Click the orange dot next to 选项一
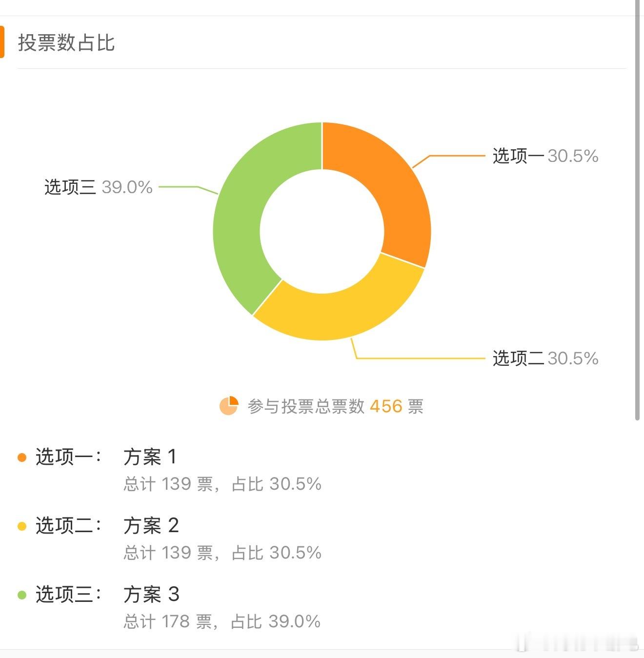The image size is (644, 658). pos(22,458)
